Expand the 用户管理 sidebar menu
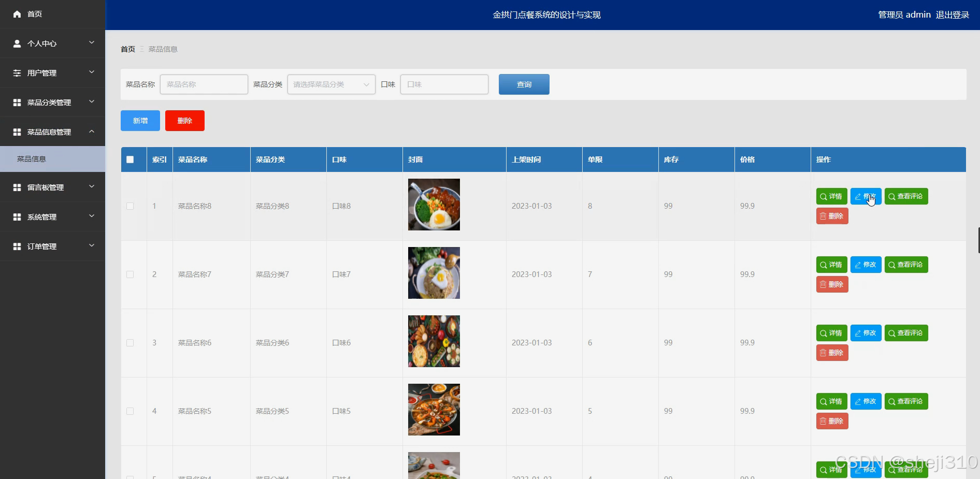Image resolution: width=980 pixels, height=479 pixels. coord(92,72)
